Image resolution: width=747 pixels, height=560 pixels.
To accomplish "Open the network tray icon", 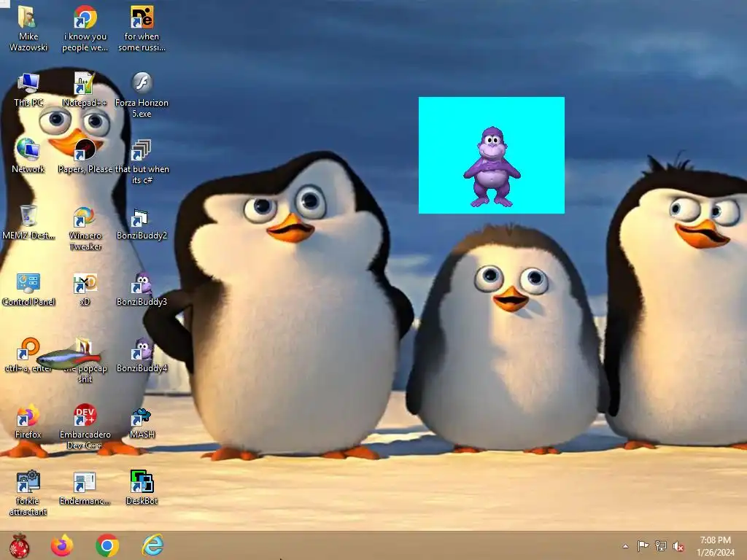I will [661, 546].
